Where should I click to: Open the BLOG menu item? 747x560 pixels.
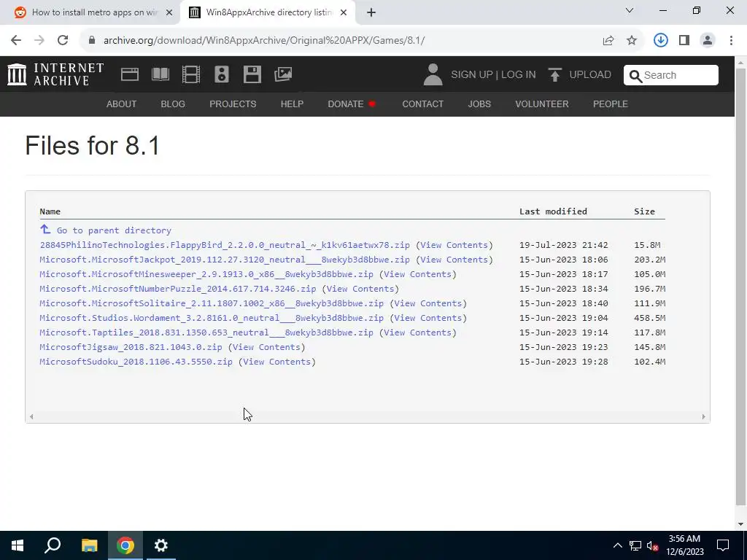(x=173, y=104)
